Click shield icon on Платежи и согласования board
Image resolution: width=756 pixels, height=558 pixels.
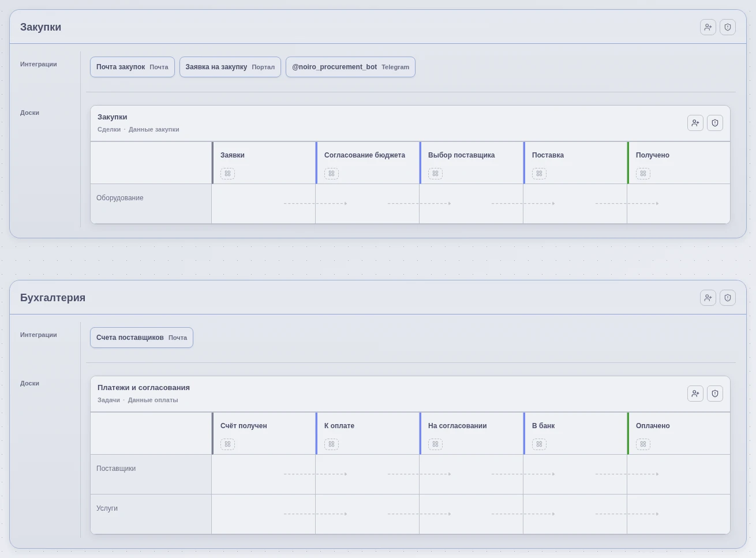(715, 394)
